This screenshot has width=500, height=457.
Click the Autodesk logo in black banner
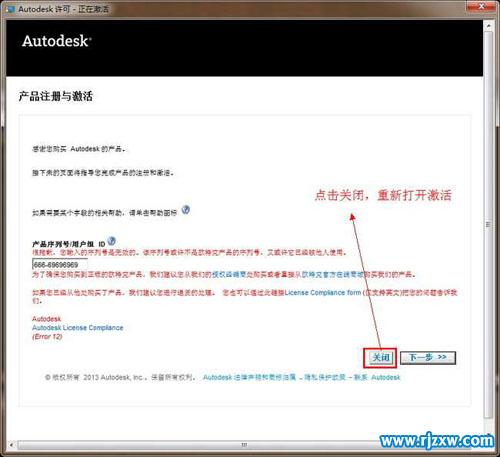tap(57, 41)
